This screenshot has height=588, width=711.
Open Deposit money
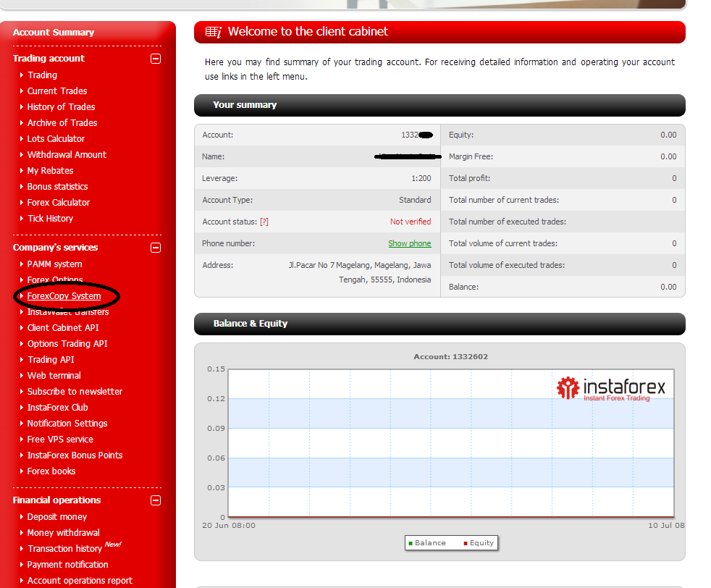(x=56, y=516)
